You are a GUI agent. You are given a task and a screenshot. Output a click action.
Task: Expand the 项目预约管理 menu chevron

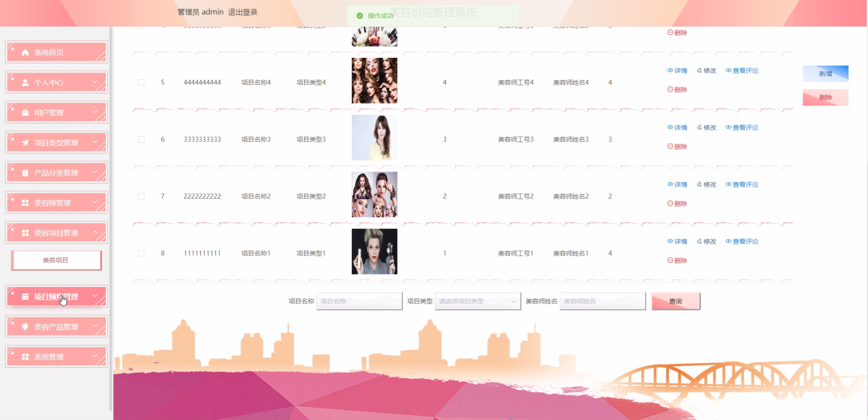(x=95, y=296)
